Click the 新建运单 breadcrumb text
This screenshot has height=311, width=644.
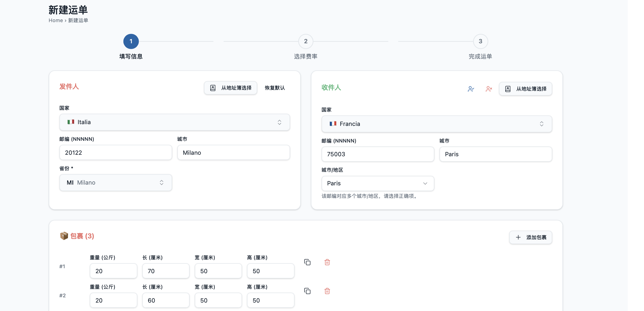pos(78,20)
